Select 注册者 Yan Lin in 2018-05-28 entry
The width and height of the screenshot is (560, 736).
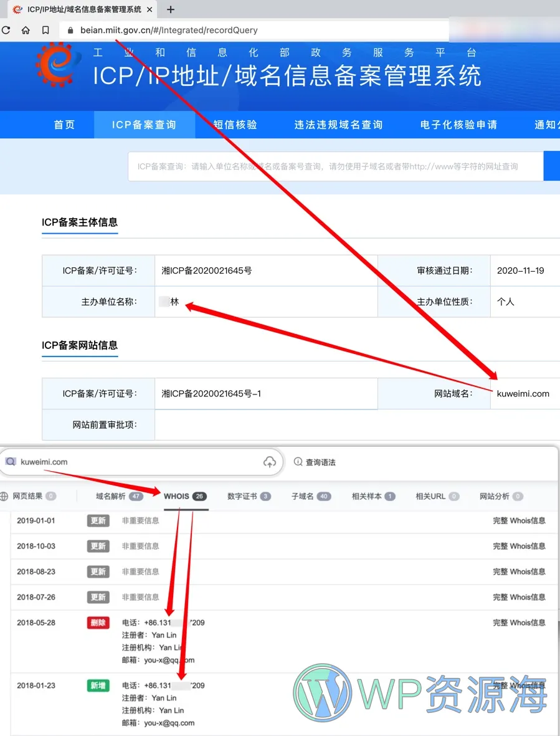149,635
